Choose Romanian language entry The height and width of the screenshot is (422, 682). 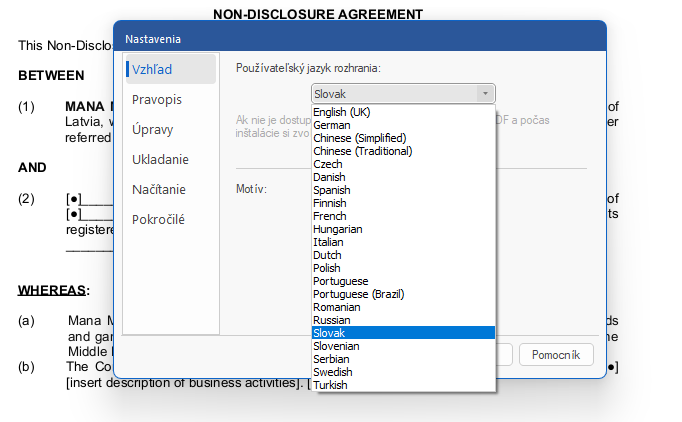coord(403,308)
